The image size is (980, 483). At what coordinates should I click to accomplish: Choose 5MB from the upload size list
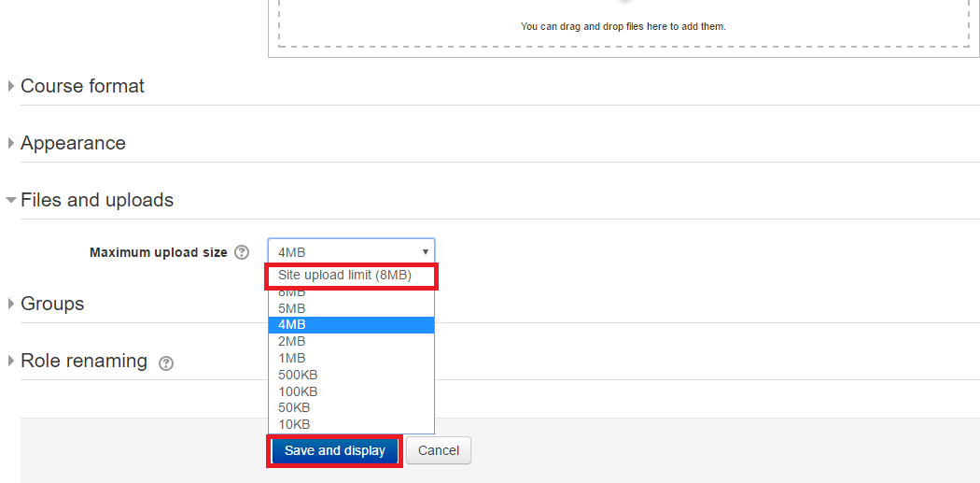(292, 308)
